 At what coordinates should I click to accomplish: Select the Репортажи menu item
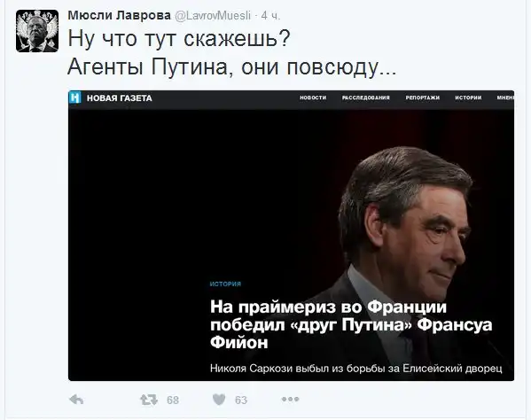pyautogui.click(x=423, y=97)
